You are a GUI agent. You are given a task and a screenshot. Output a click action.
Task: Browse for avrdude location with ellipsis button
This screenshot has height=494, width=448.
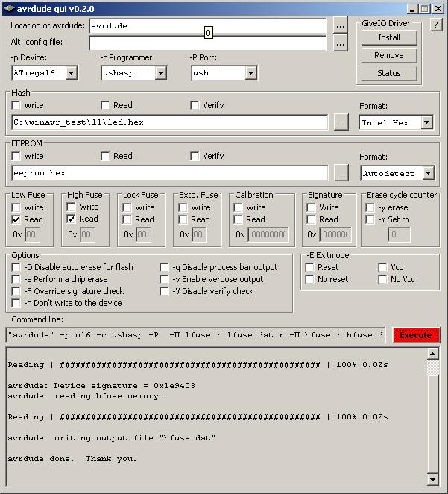click(341, 25)
